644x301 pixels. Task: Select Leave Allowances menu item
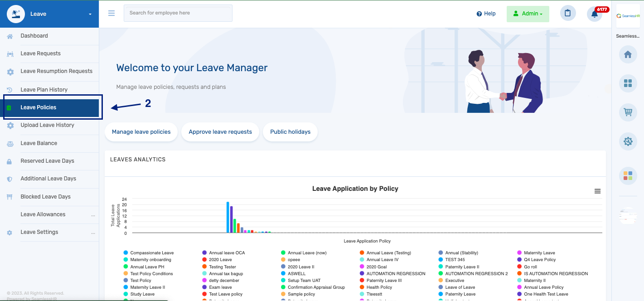coord(43,214)
